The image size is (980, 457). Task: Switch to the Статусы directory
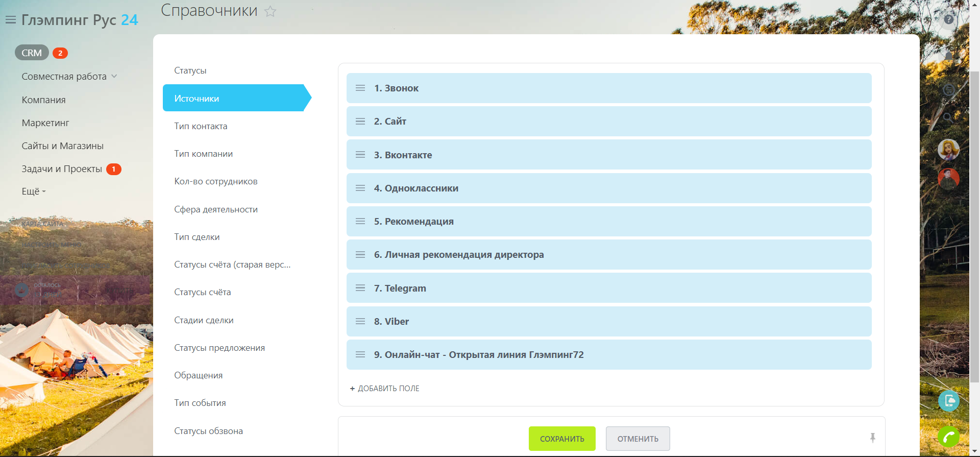tap(190, 70)
